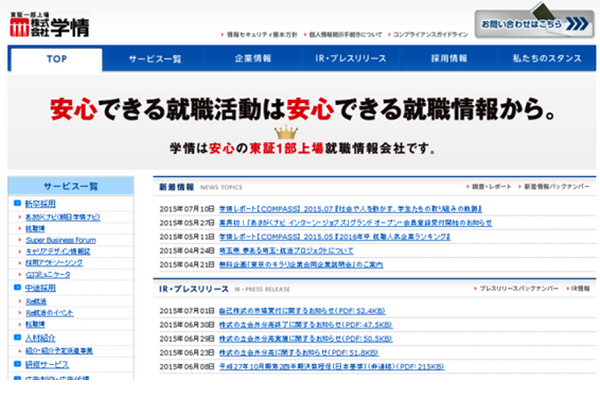Viewport: 600px width, 398px height.
Task: Open the 人材紹介 sidebar category link
Action: [40, 338]
